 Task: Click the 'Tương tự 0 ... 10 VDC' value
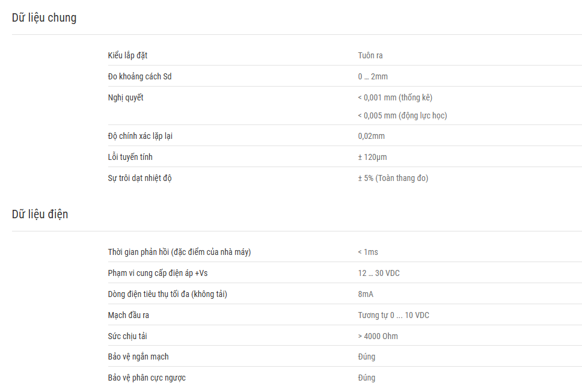point(394,315)
